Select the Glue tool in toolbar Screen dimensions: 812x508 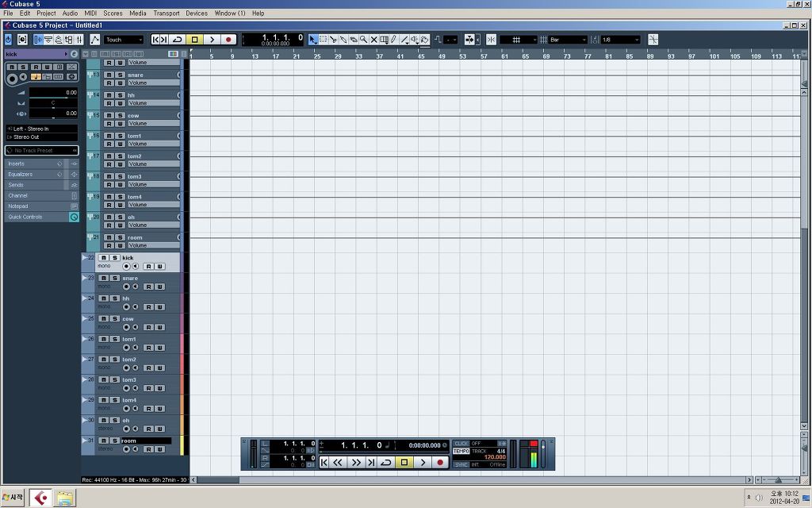[343, 40]
